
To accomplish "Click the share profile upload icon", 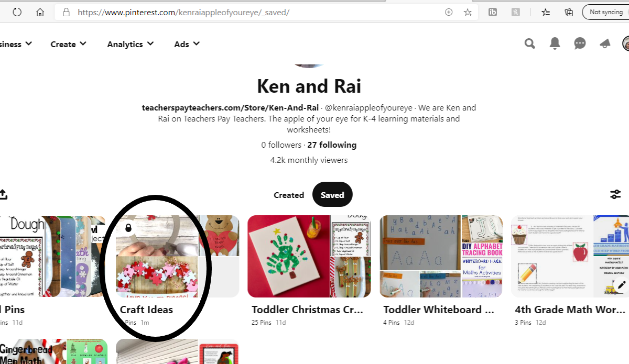I will (x=3, y=195).
